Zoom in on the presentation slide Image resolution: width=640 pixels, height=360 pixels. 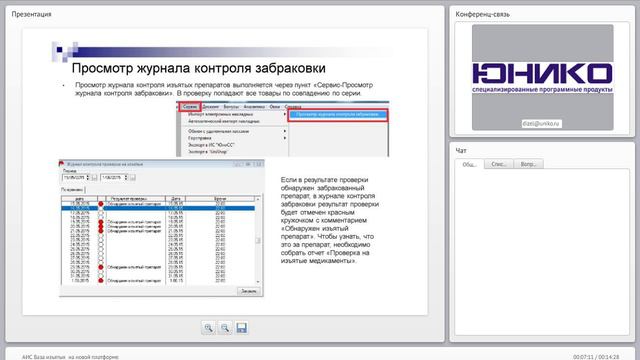pos(208,328)
